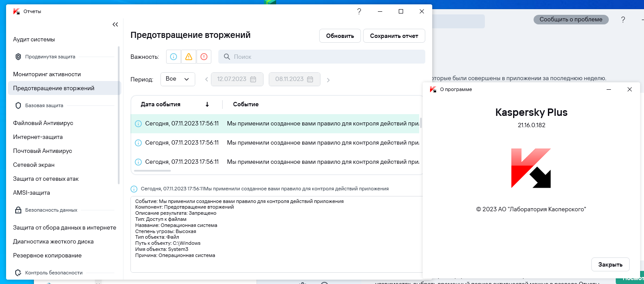Open help question mark in the main window
The height and width of the screenshot is (284, 644).
point(623,20)
